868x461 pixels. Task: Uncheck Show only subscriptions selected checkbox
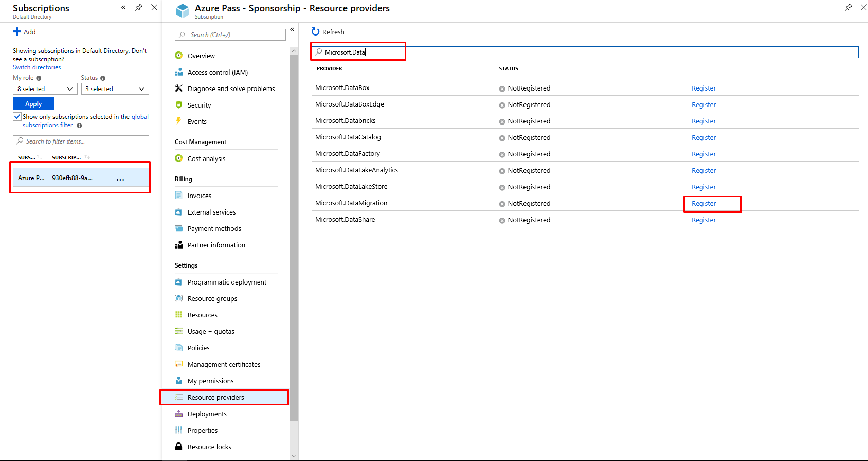pos(17,117)
